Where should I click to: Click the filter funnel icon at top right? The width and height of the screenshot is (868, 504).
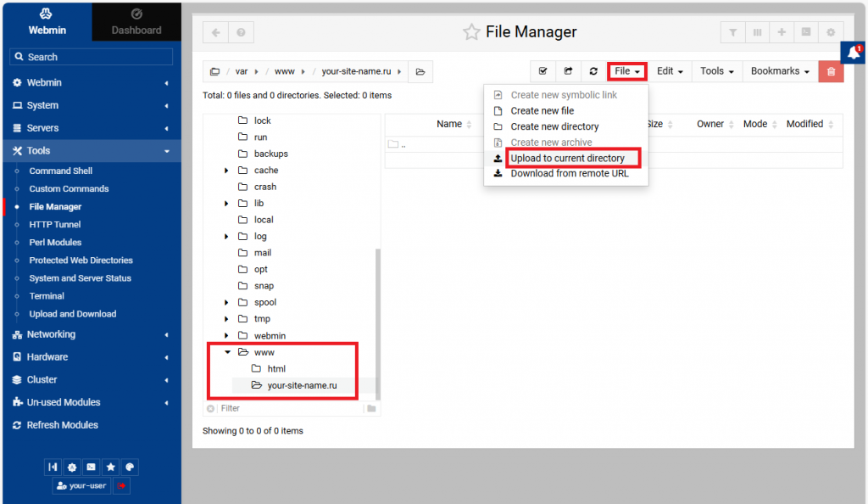732,32
